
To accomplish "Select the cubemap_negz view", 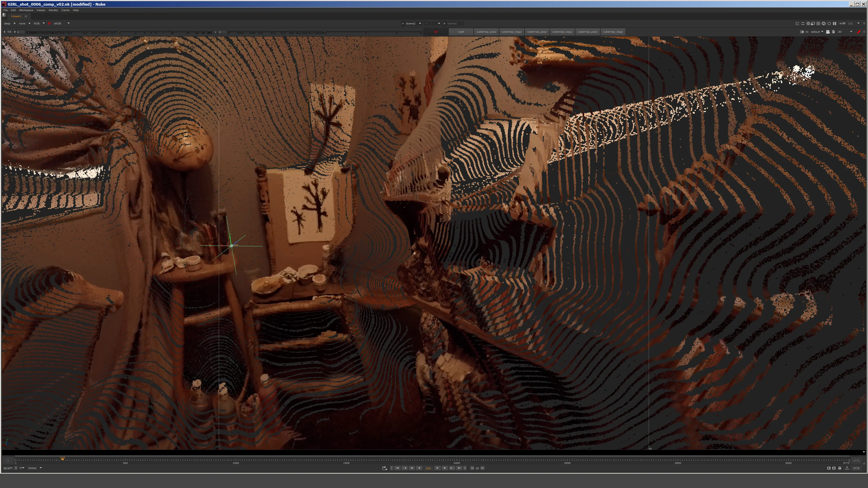I will click(x=613, y=32).
